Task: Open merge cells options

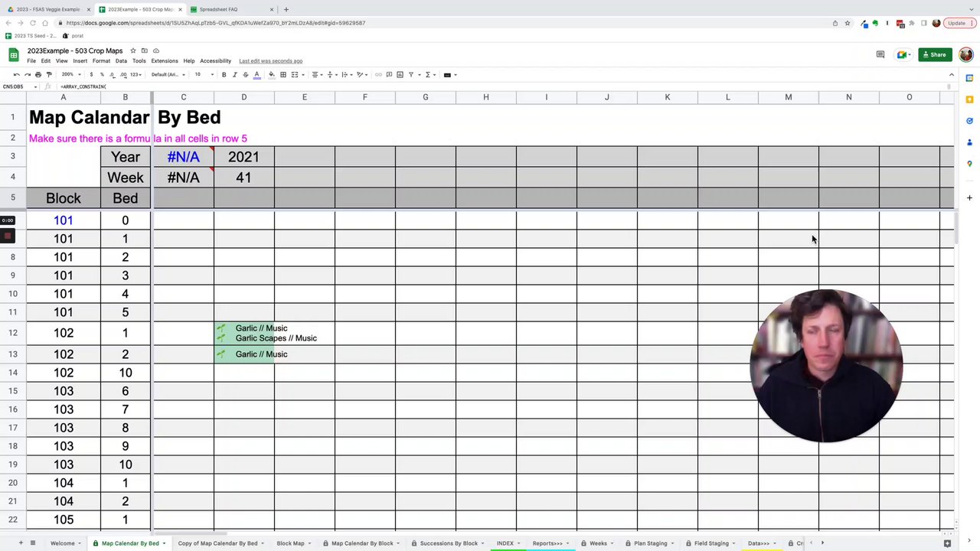Action: tap(297, 74)
